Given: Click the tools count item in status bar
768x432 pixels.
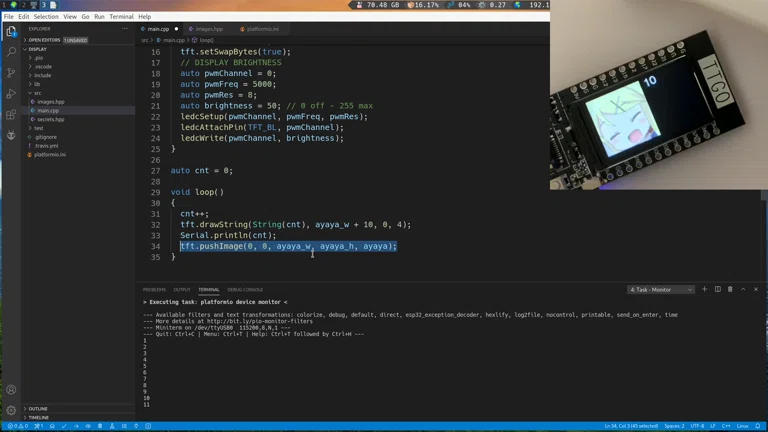Looking at the screenshot, I should 39,426.
